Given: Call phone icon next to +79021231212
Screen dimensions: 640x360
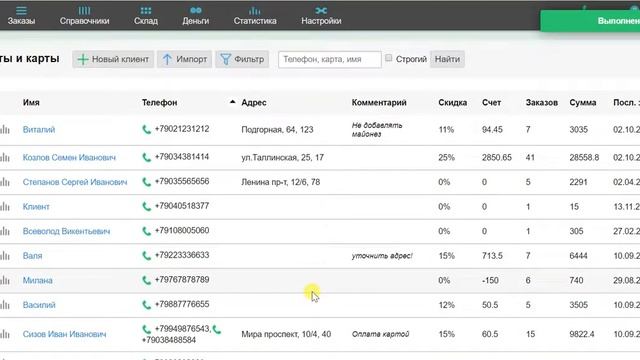Looking at the screenshot, I should pyautogui.click(x=146, y=129).
